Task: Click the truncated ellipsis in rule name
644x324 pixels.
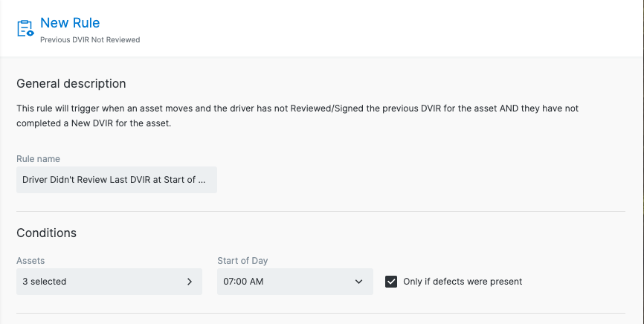Action: 202,180
